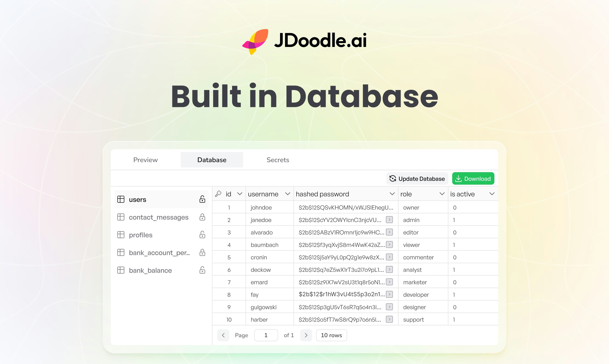Click the contact_messages table icon
This screenshot has width=609, height=364.
(x=121, y=217)
